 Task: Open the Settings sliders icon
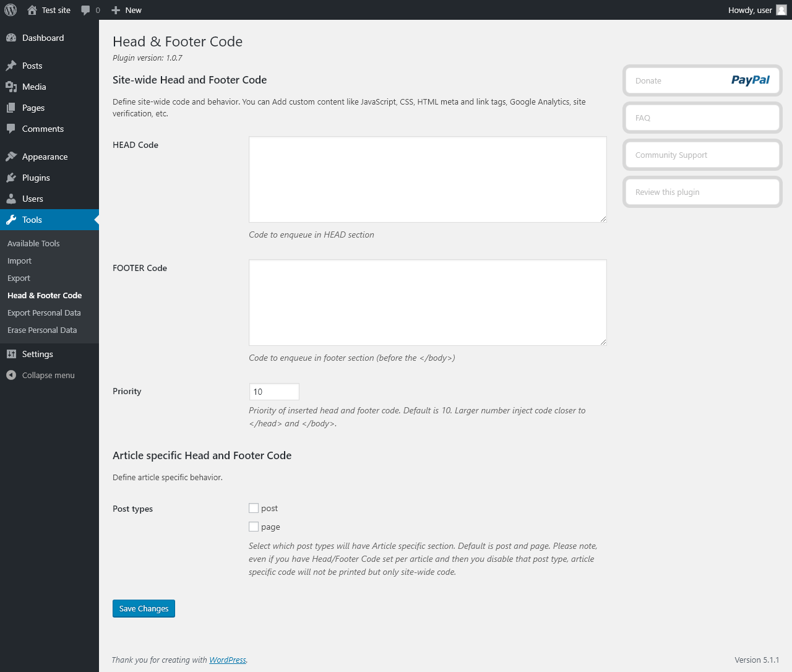tap(11, 354)
